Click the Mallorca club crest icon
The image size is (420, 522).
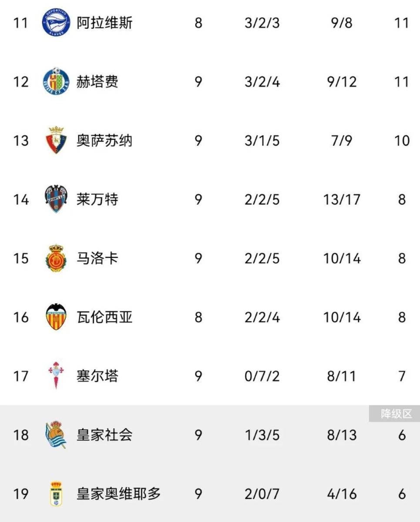[56, 258]
